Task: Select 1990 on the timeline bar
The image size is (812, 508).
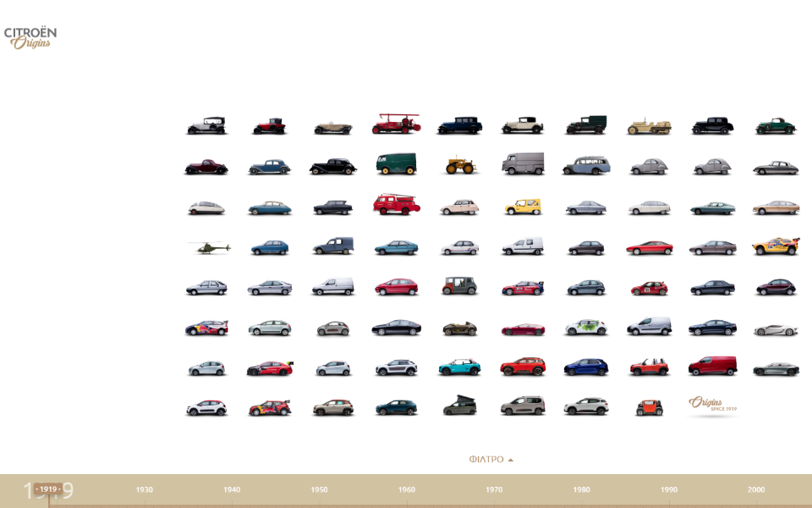Action: [669, 489]
